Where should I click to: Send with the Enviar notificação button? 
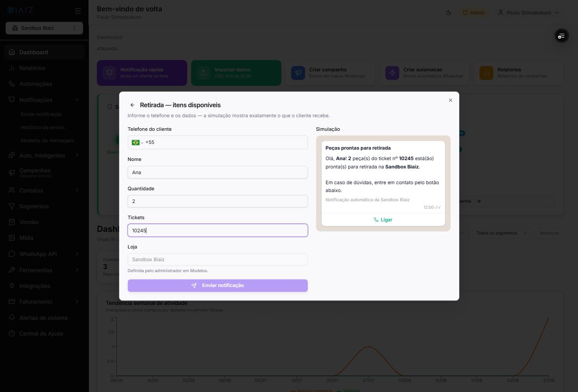pyautogui.click(x=218, y=286)
